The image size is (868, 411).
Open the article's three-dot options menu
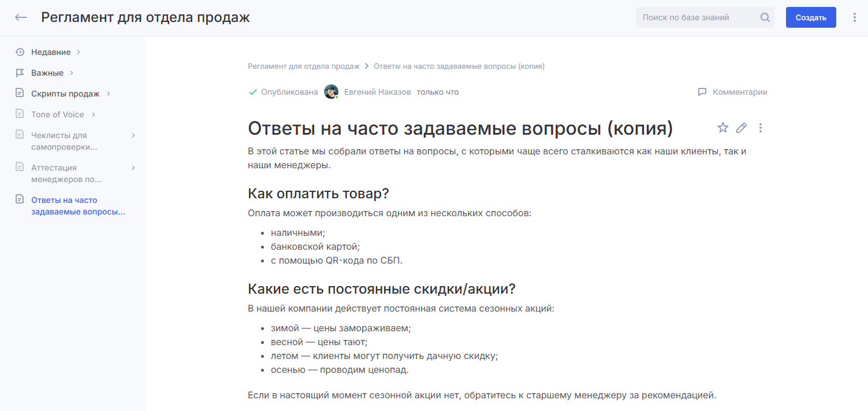(x=761, y=128)
